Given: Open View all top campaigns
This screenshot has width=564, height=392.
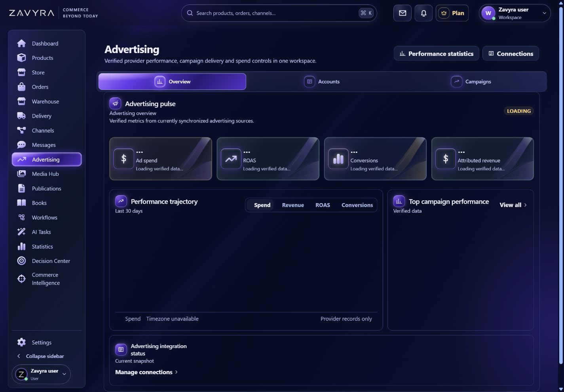Looking at the screenshot, I should tap(513, 205).
